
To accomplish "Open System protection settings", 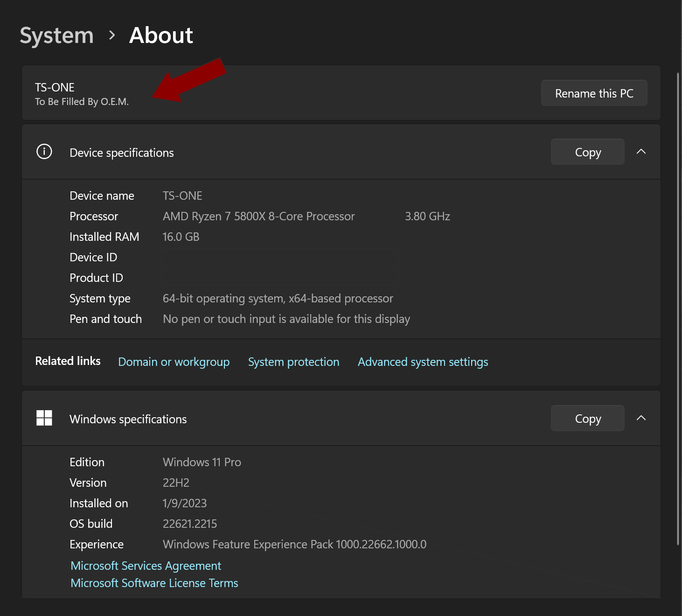I will click(293, 362).
